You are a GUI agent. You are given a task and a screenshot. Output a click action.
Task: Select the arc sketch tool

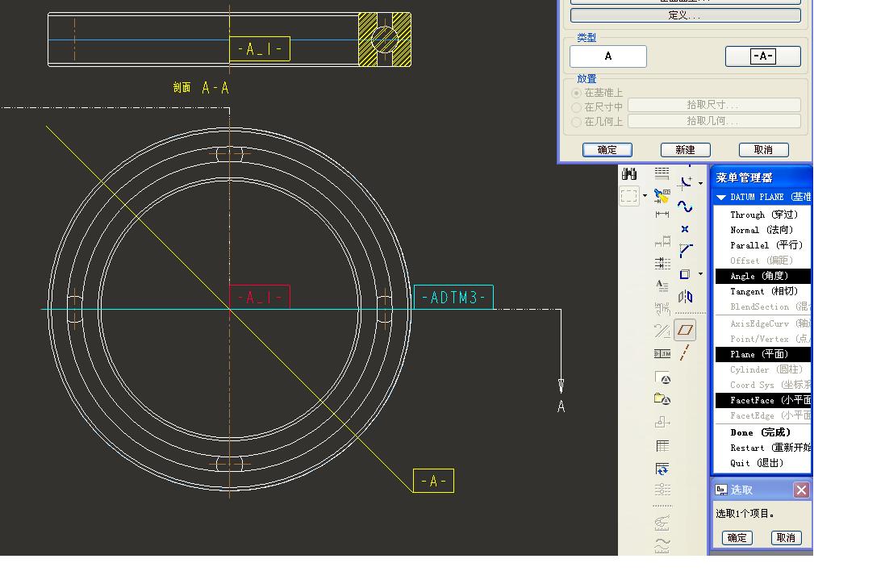pos(686,182)
